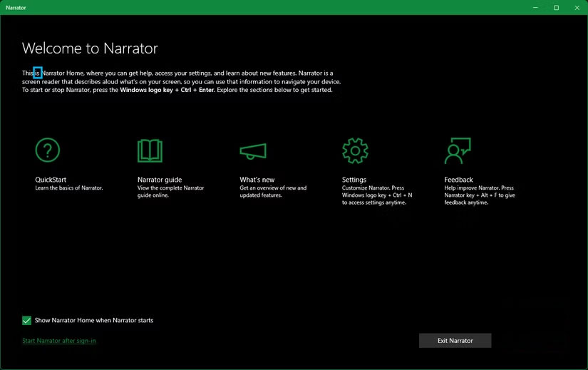Uncheck Show Narrator Home checkbox
The width and height of the screenshot is (588, 370).
(x=27, y=321)
